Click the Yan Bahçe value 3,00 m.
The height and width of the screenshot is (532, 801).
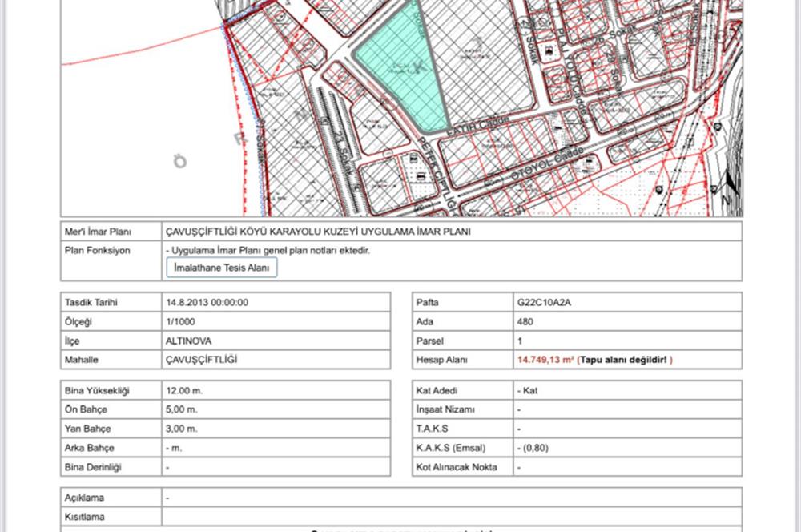tap(181, 429)
